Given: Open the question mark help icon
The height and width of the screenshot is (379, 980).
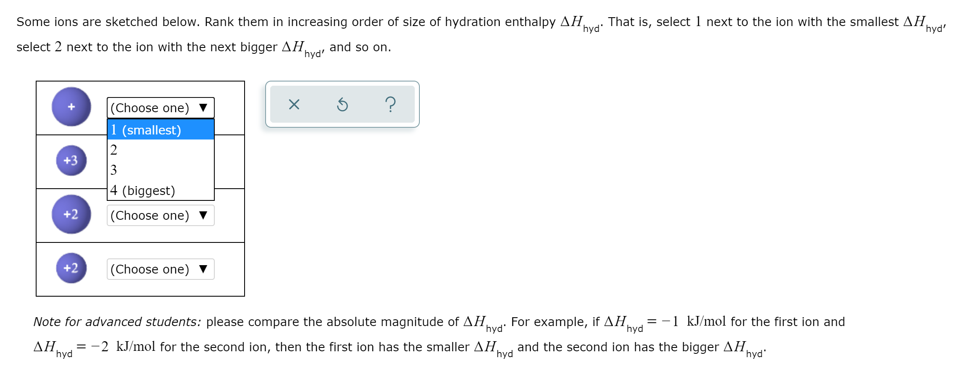Looking at the screenshot, I should (x=390, y=104).
